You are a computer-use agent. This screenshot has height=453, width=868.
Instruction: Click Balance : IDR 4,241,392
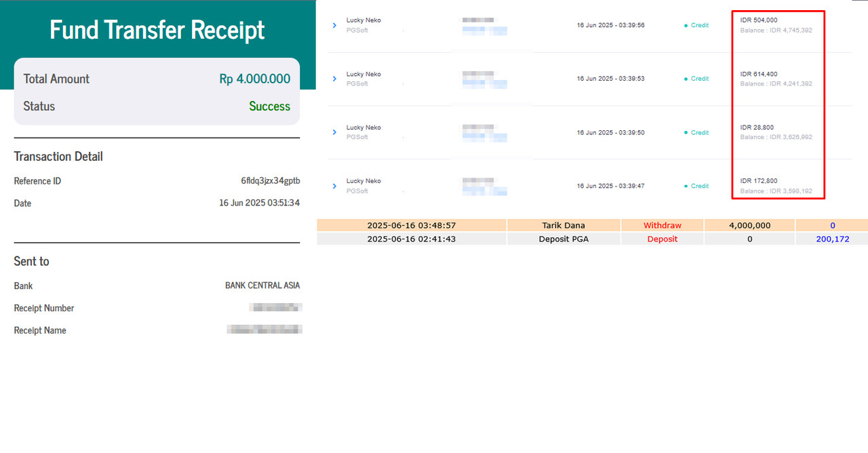[776, 84]
